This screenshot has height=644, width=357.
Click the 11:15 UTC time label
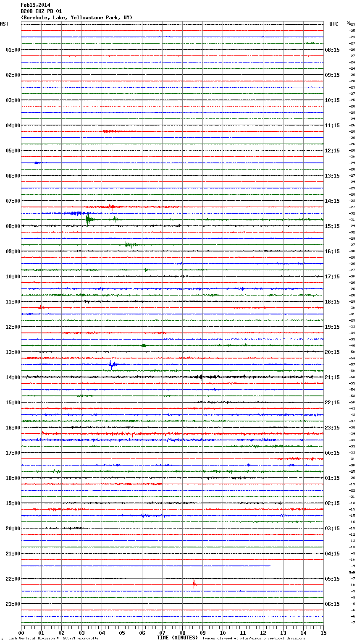332,126
